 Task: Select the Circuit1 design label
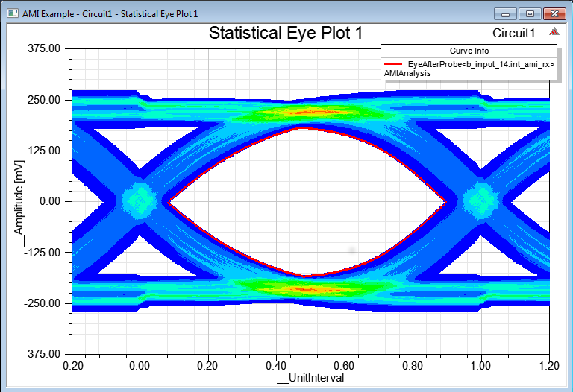513,34
